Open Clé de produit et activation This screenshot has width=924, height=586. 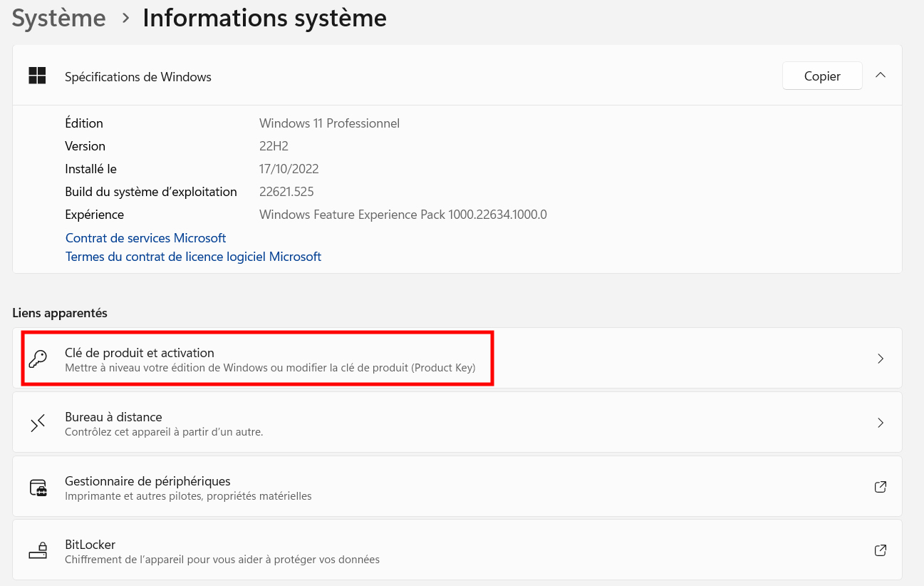457,359
